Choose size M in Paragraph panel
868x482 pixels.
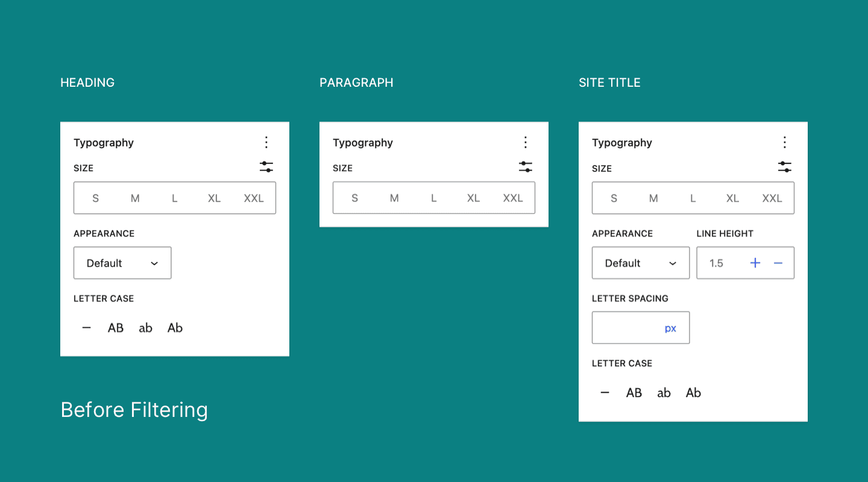[394, 198]
